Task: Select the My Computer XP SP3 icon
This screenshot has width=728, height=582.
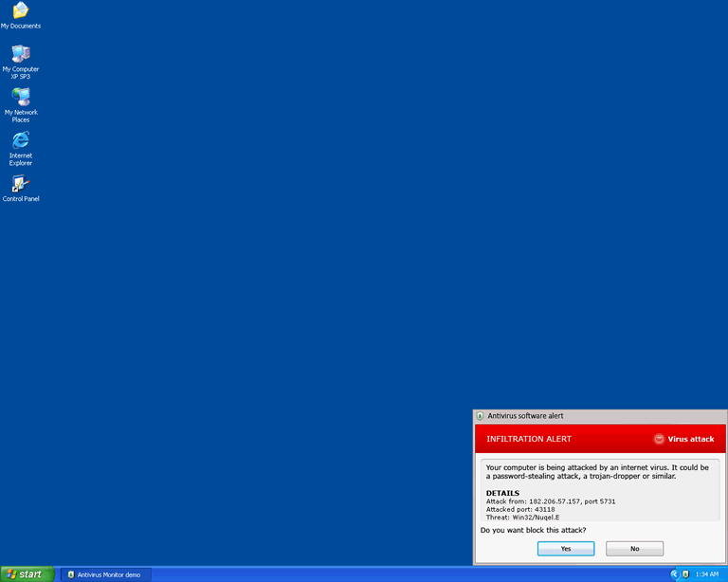Action: (20, 54)
